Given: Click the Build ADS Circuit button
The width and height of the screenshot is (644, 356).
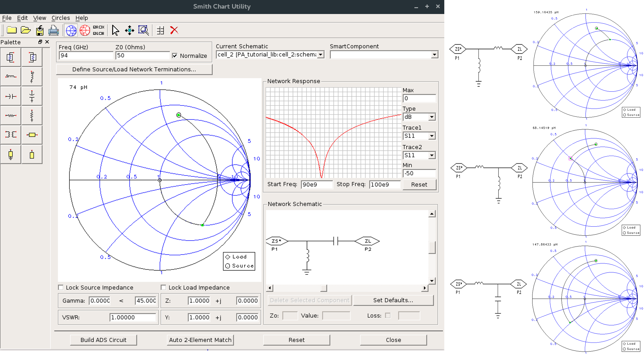Looking at the screenshot, I should (103, 340).
